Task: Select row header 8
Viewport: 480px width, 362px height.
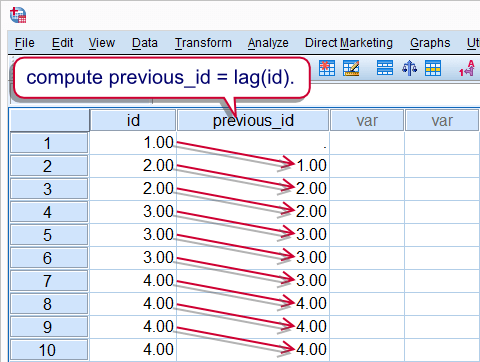Action: 49,304
